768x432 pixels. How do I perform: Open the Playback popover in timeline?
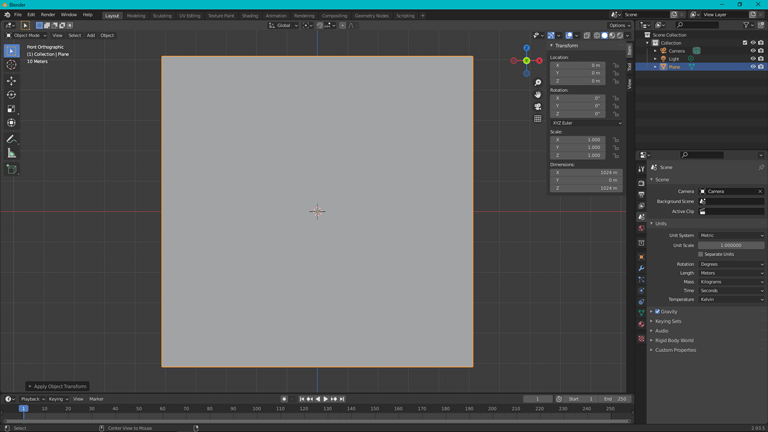tap(32, 399)
